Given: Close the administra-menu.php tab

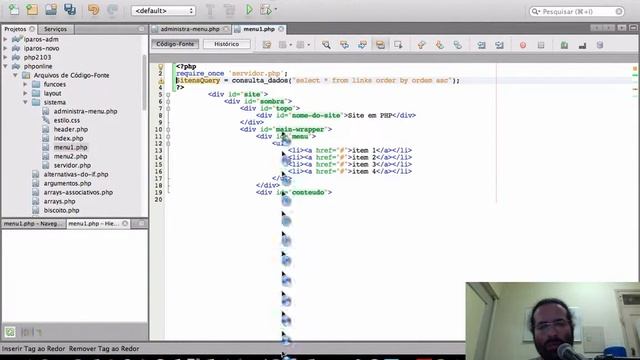Looking at the screenshot, I should click(226, 29).
